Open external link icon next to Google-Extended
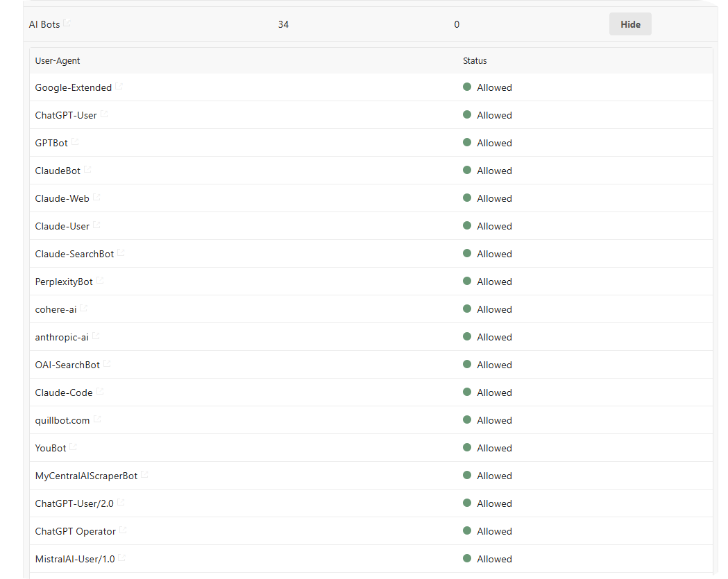 point(119,86)
